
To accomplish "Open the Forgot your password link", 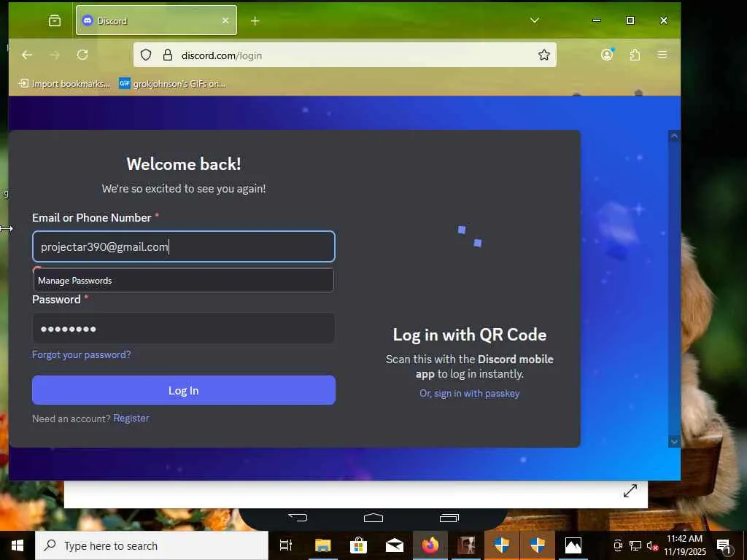I will [82, 355].
